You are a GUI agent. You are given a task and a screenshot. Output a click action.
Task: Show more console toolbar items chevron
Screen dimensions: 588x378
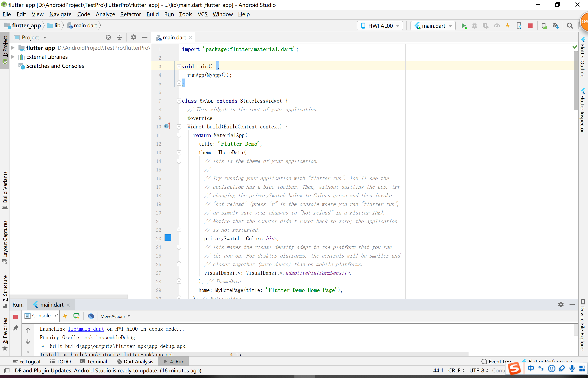pos(28,352)
